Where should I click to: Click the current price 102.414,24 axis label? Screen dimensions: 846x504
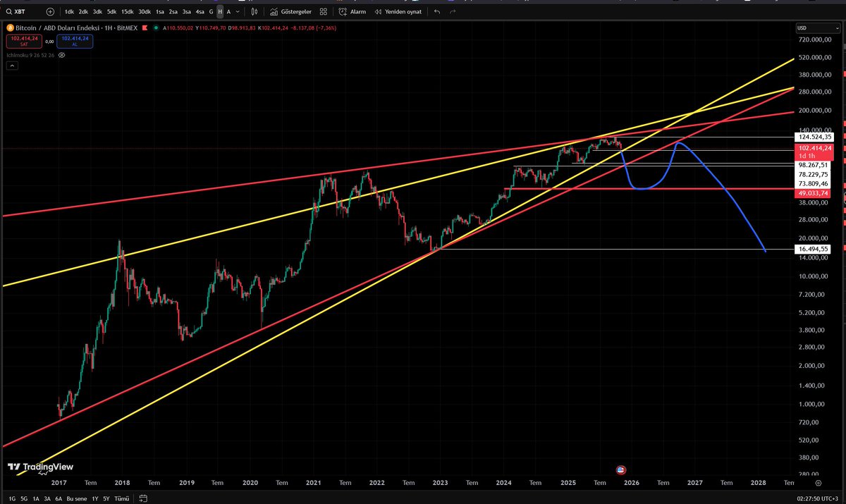click(814, 149)
